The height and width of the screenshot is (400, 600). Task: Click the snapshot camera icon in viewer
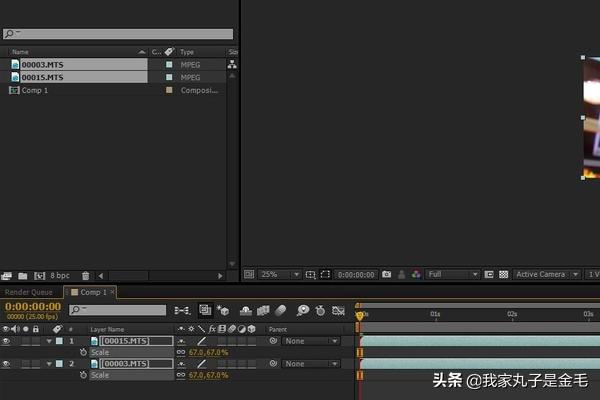pos(386,274)
